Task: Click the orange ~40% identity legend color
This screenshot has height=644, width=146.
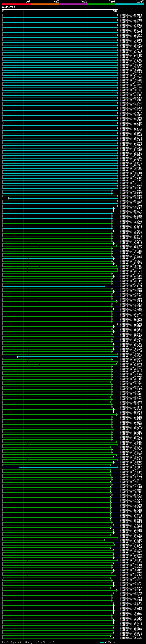Action: (45, 4)
